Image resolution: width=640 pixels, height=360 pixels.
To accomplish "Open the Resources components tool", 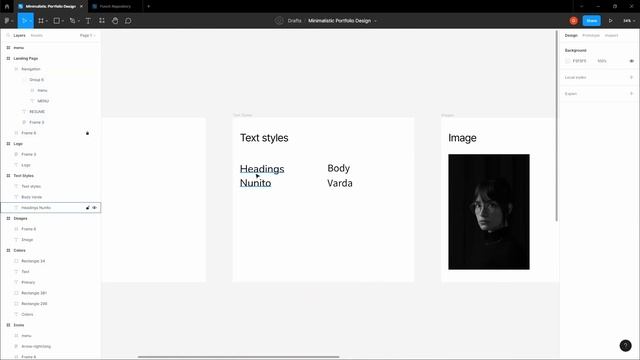I will pos(102,20).
